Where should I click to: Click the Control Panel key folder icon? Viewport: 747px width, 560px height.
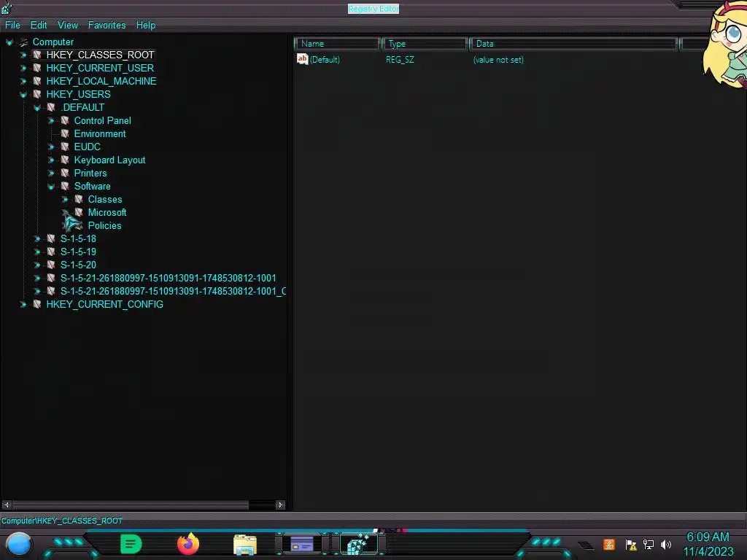(65, 120)
